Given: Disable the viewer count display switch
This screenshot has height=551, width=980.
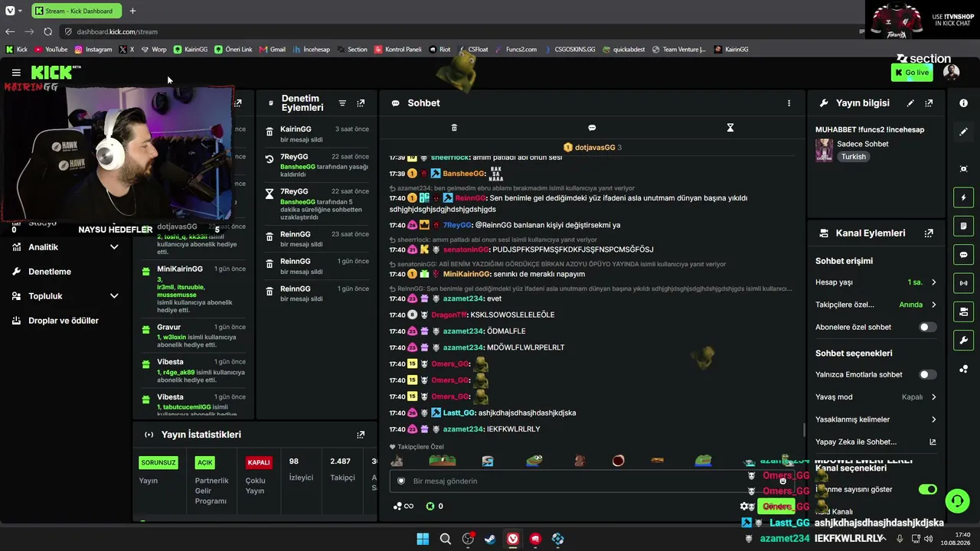Looking at the screenshot, I should [927, 489].
